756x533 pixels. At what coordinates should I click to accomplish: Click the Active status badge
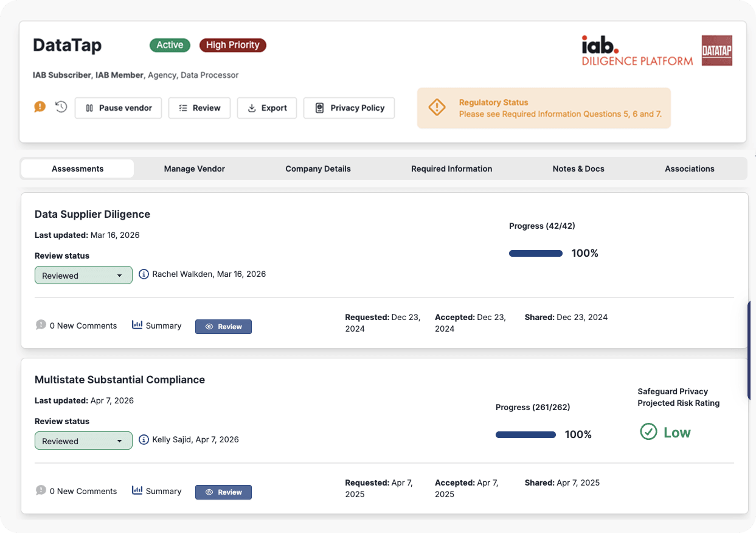click(170, 45)
